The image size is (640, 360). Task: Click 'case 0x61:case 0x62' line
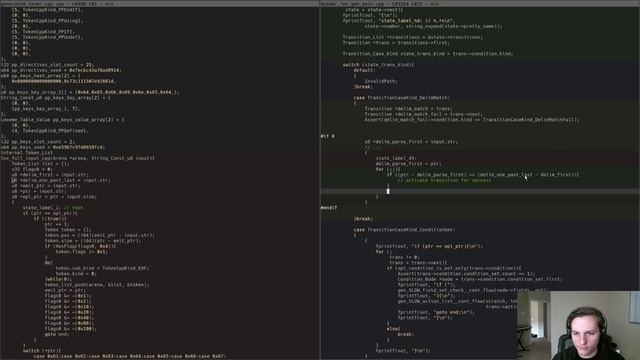129,356
